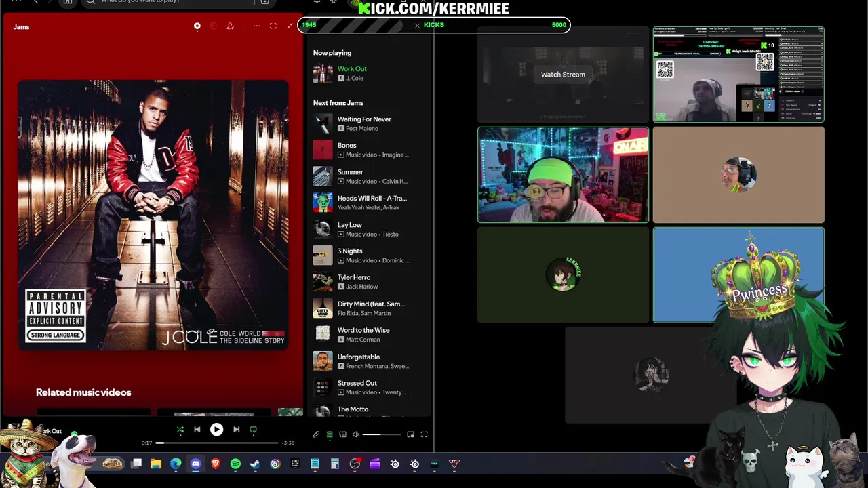This screenshot has width=868, height=488.
Task: Open Epic Games Launcher taskbar icon
Action: pyautogui.click(x=295, y=464)
